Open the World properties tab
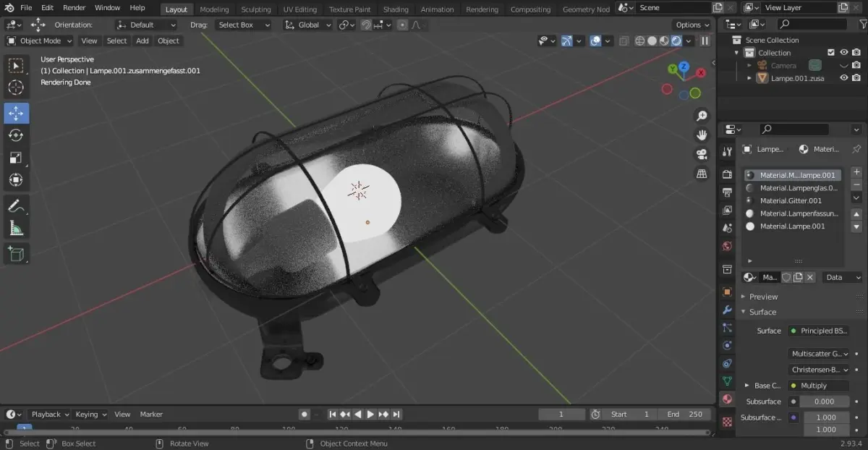Screen dimensions: 868x450 click(727, 246)
